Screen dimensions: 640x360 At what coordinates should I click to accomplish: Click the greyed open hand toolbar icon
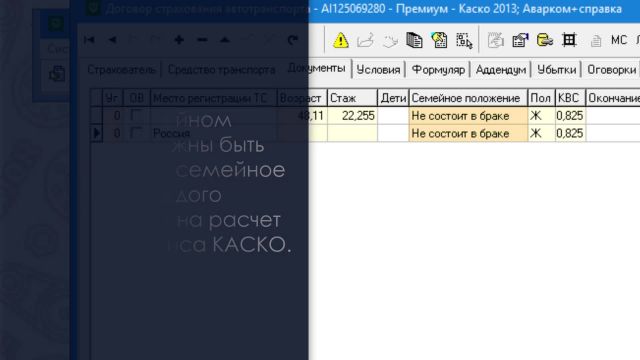point(390,41)
